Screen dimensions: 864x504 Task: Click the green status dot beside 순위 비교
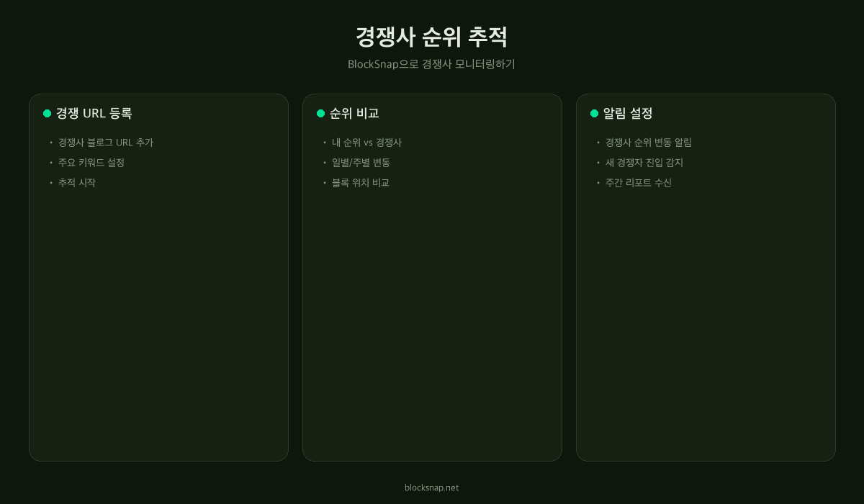(320, 113)
